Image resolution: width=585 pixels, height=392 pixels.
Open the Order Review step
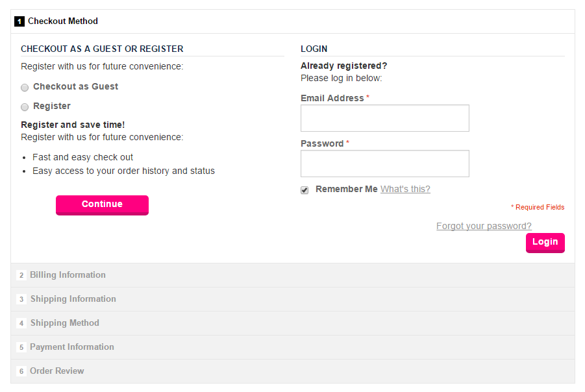57,371
